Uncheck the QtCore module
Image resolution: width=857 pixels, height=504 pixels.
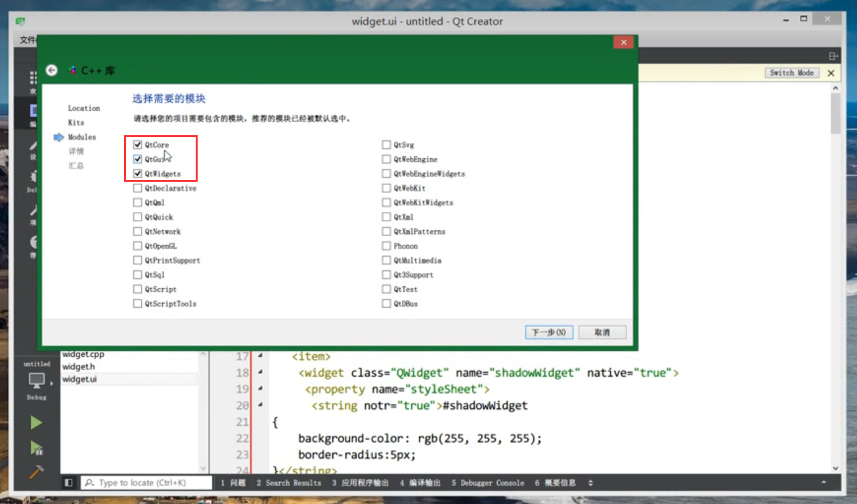click(138, 145)
